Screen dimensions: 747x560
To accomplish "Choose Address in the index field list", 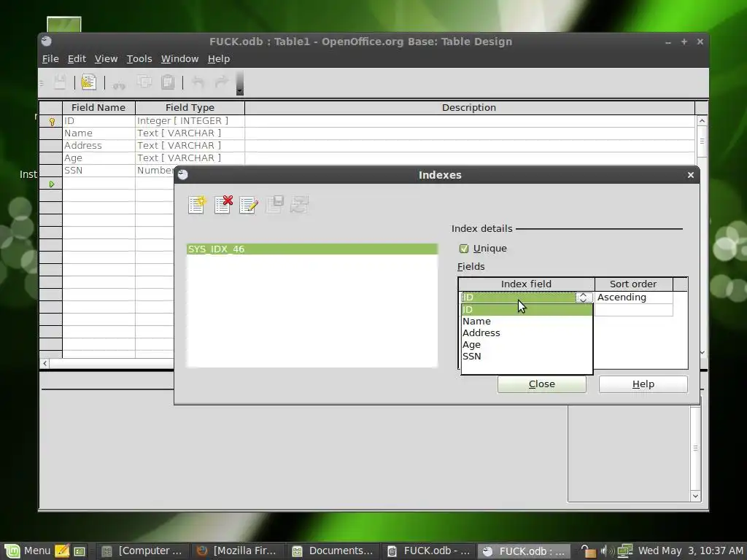I will (x=527, y=332).
